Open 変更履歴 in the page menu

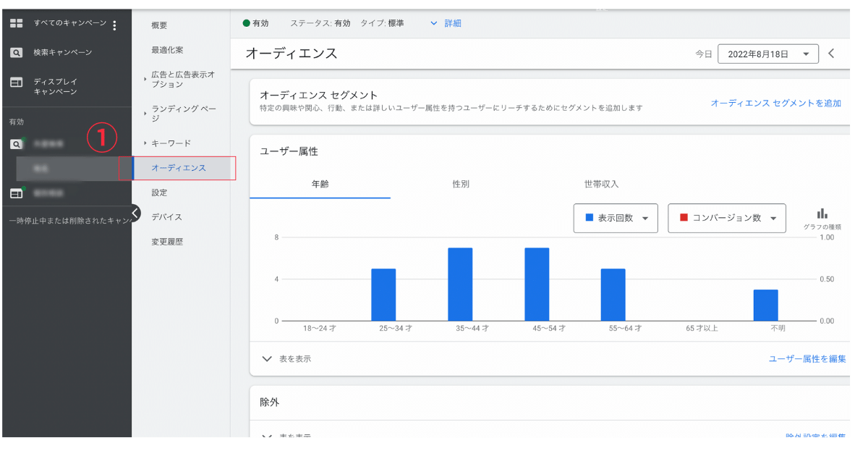(167, 242)
